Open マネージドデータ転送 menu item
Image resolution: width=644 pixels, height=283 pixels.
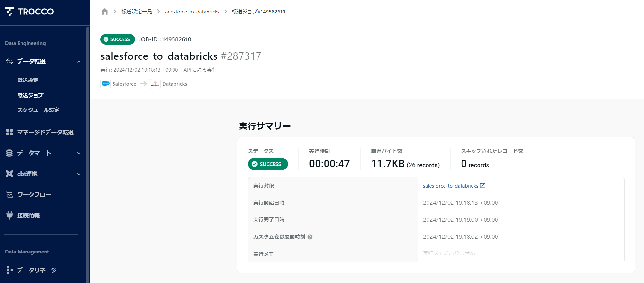coord(45,132)
